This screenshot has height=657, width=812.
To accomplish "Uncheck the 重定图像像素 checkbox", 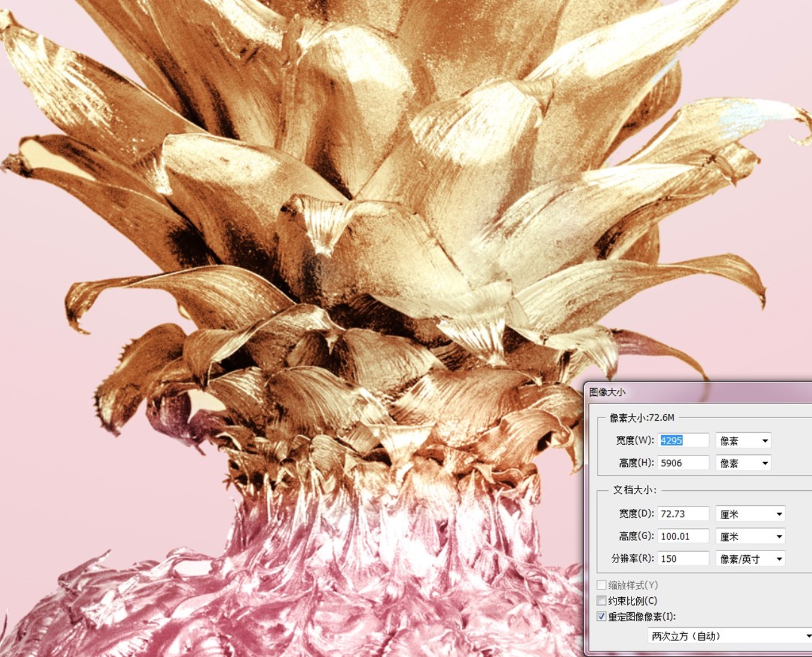I will [x=602, y=616].
